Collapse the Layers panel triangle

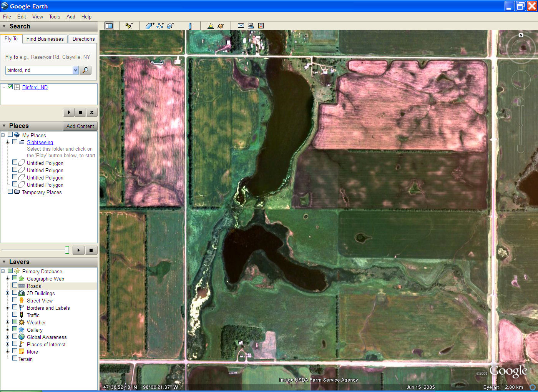[4, 262]
